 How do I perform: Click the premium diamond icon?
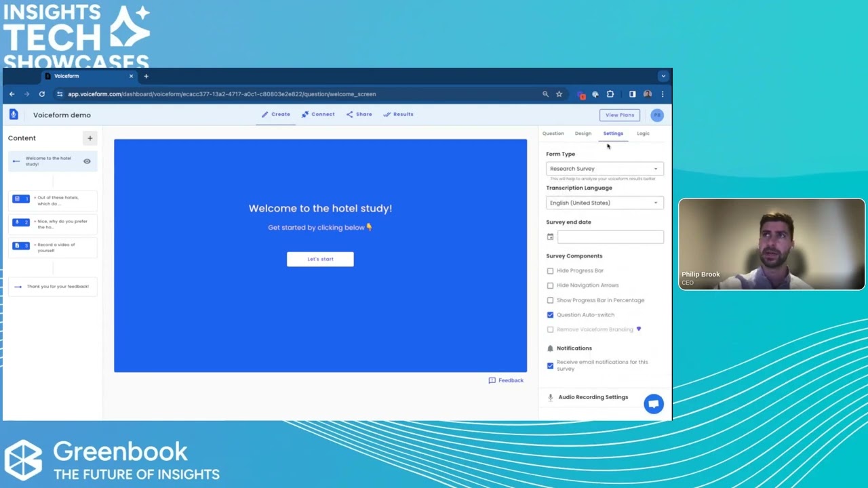coord(638,329)
